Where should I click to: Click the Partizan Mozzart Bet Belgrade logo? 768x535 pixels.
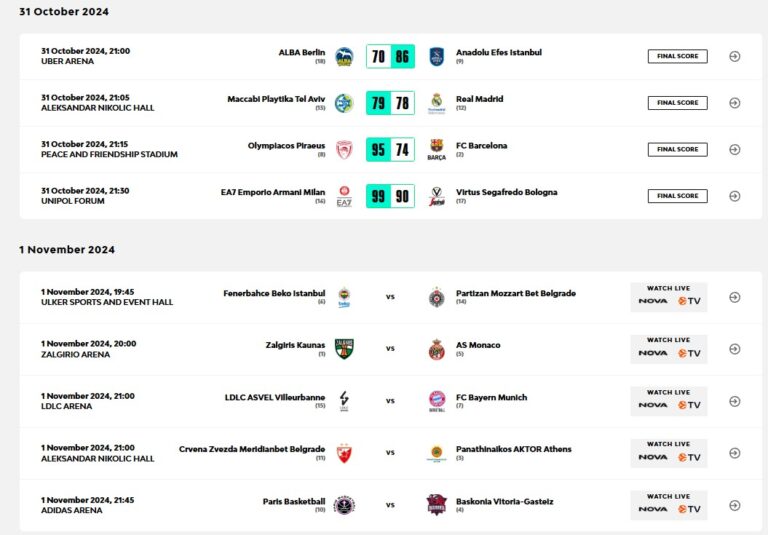pyautogui.click(x=436, y=297)
